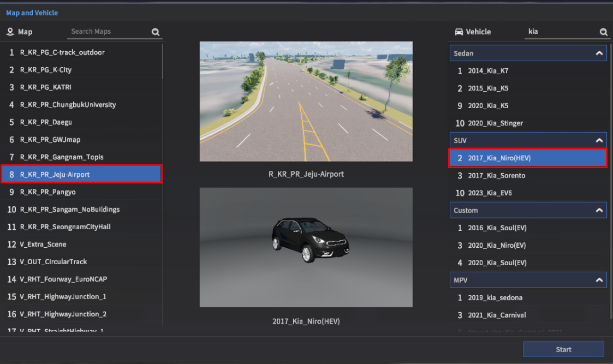
Task: Select the R_KR_PG_K-City map
Action: click(x=46, y=70)
